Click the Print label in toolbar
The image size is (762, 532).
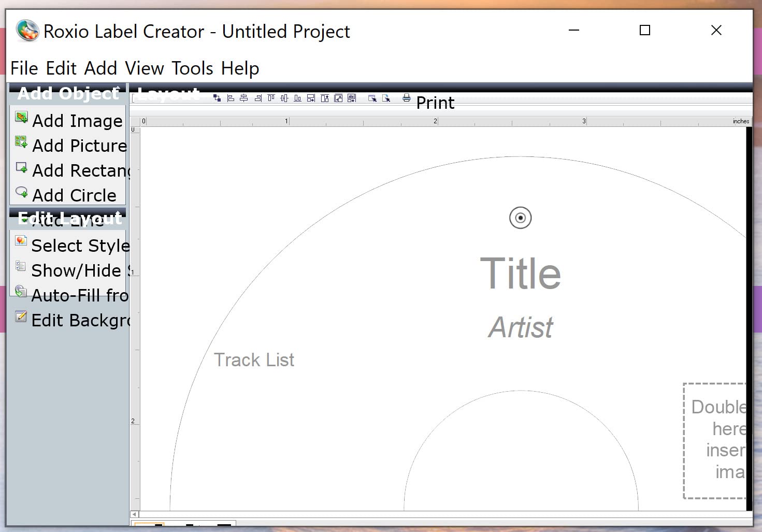click(435, 103)
